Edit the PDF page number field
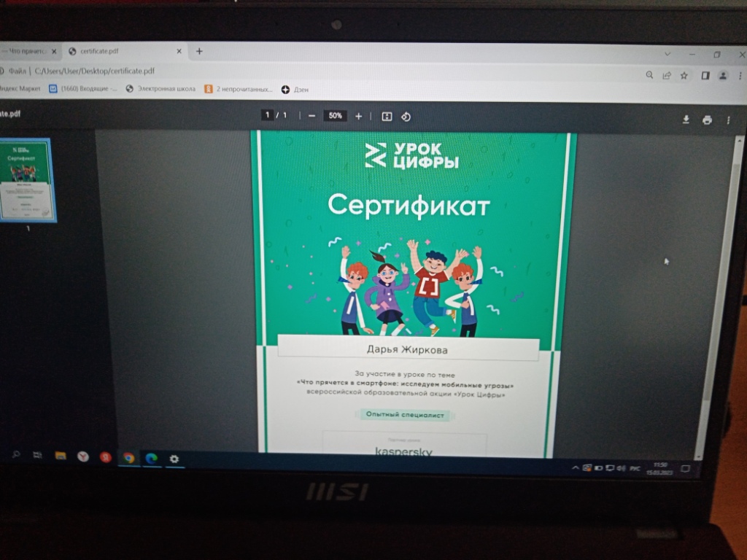This screenshot has height=560, width=747. 267,114
